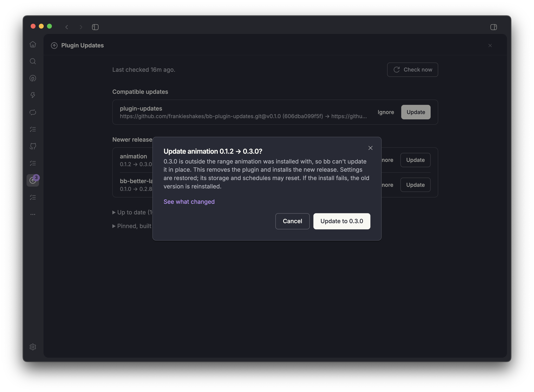Open the three-dots more menu in the sidebar
The height and width of the screenshot is (392, 534).
[33, 214]
